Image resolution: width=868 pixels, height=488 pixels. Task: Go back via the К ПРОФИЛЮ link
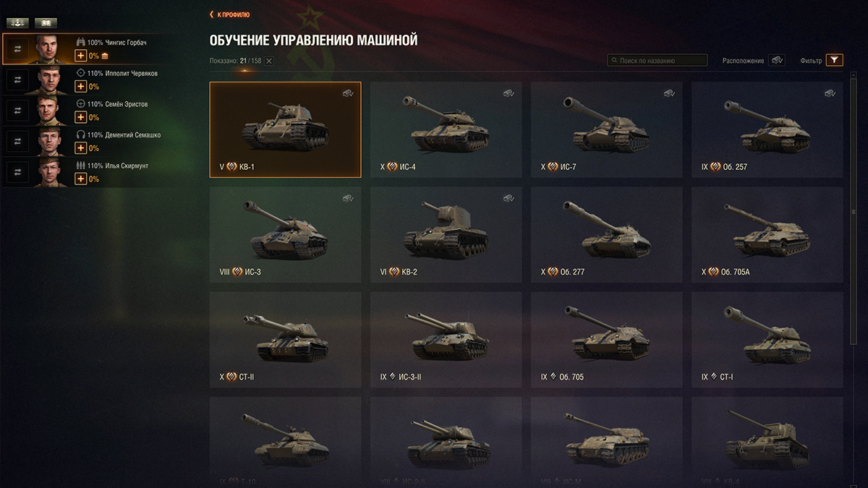coord(229,14)
